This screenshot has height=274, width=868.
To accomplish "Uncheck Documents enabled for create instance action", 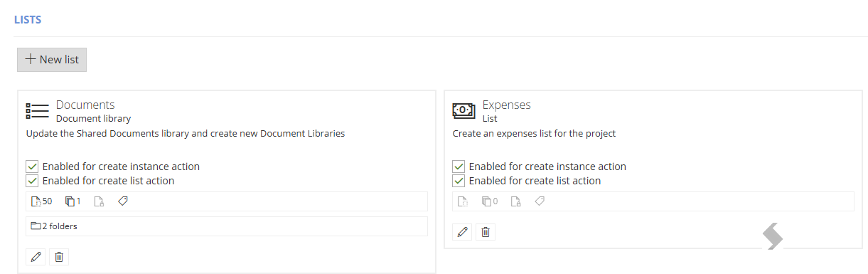I will 32,167.
